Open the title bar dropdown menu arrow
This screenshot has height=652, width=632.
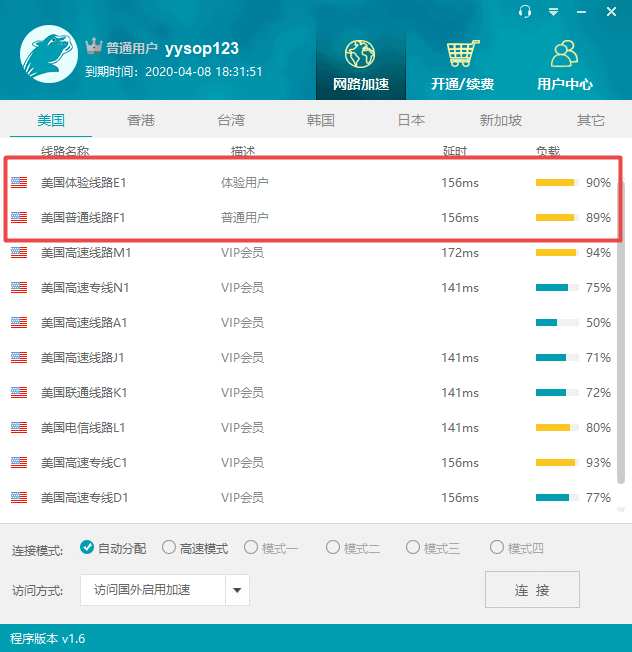554,11
